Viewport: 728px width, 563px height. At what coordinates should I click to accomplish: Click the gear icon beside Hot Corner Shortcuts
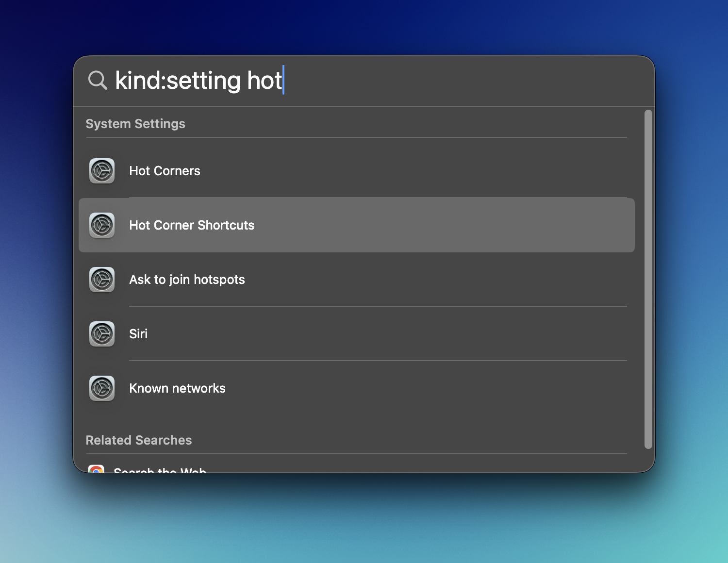pyautogui.click(x=102, y=225)
